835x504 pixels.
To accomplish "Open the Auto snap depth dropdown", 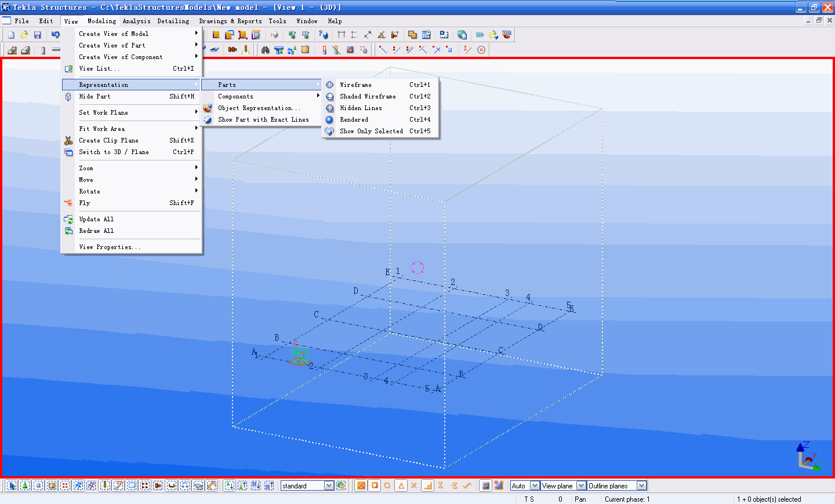I will pos(535,485).
